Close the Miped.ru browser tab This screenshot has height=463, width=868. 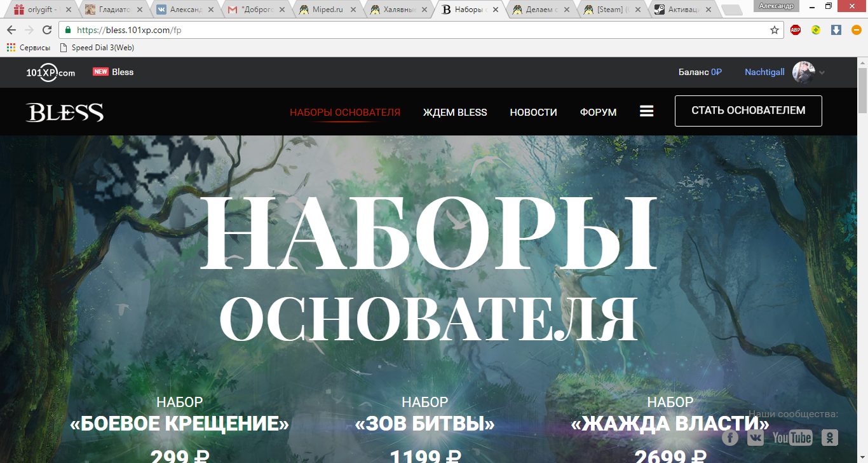coord(353,10)
